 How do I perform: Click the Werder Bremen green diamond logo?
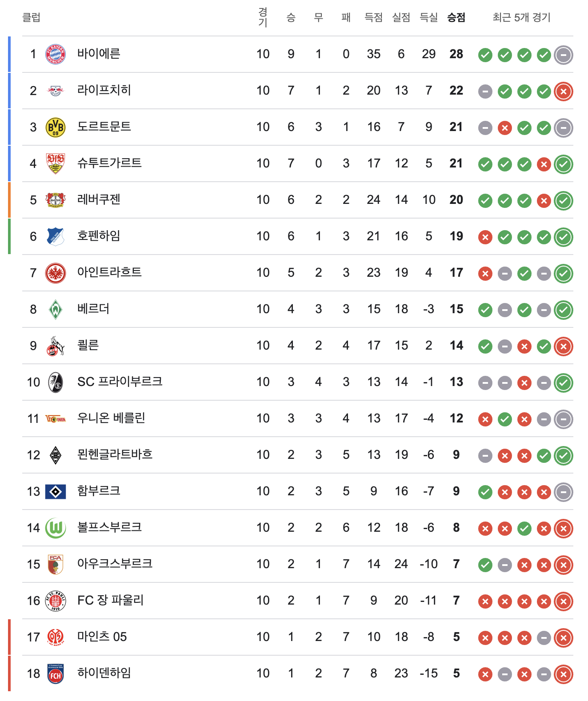(x=56, y=309)
